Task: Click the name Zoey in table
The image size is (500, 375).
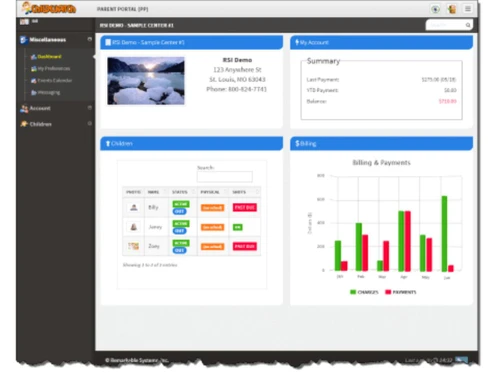Action: [x=154, y=246]
